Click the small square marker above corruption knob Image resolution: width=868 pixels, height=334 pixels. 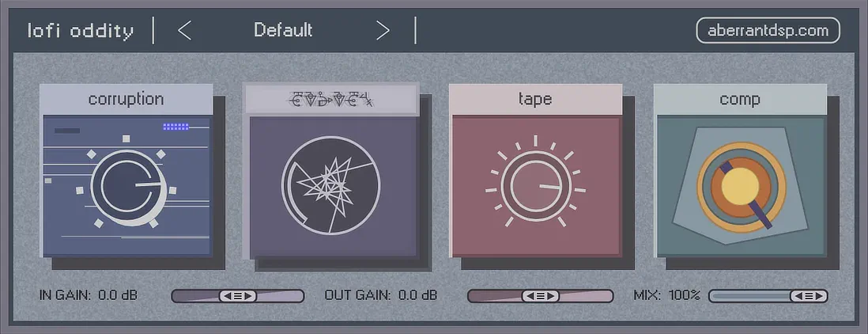[126, 139]
